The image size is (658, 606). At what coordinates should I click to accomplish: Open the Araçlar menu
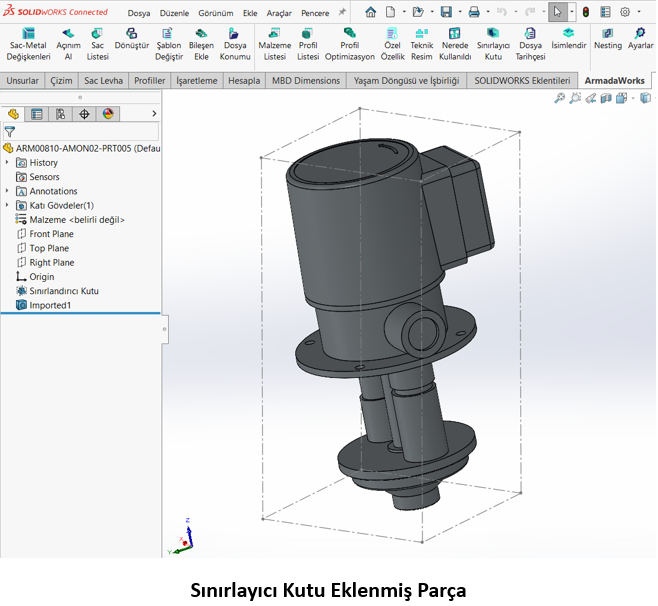[x=279, y=13]
